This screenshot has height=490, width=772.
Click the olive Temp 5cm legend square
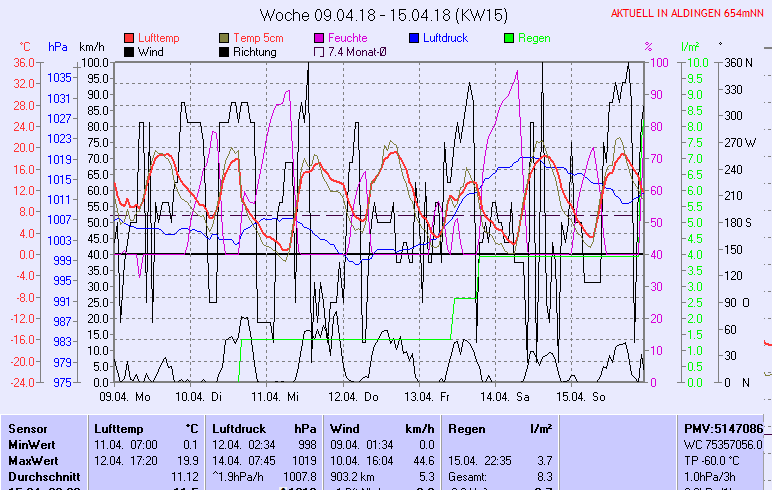[224, 38]
